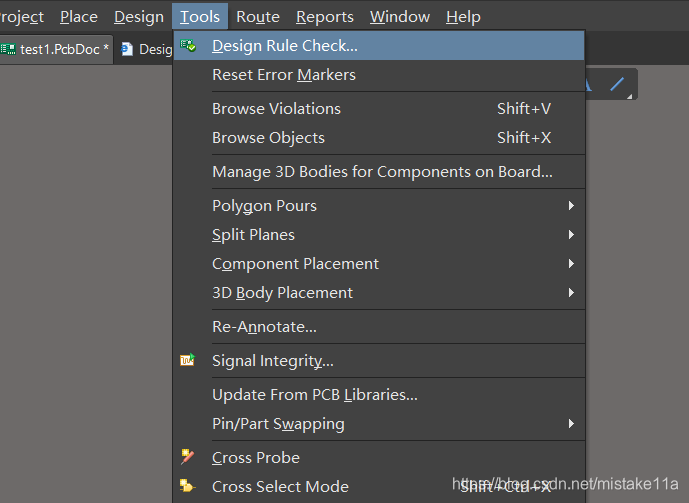Expand the 3D Body Placement submenu arrow

point(571,293)
